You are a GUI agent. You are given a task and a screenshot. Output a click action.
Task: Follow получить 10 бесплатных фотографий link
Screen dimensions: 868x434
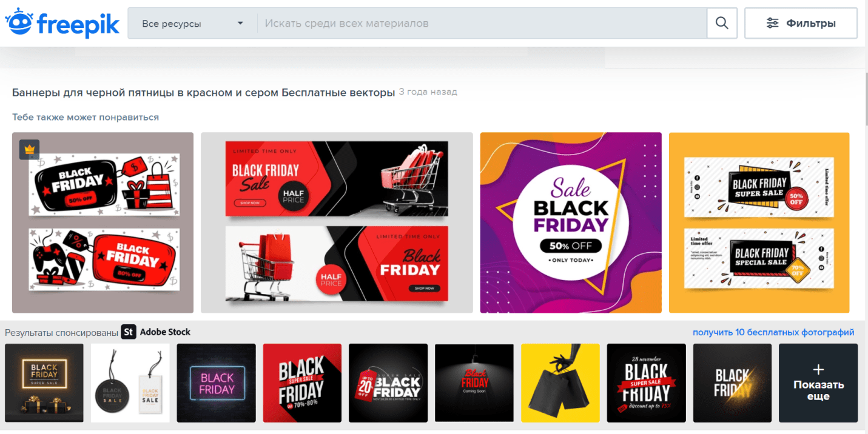(773, 332)
